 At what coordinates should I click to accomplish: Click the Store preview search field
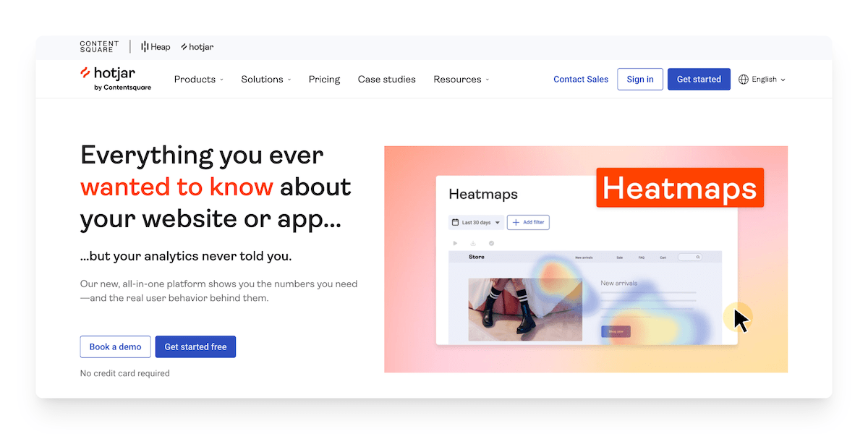[x=690, y=257]
